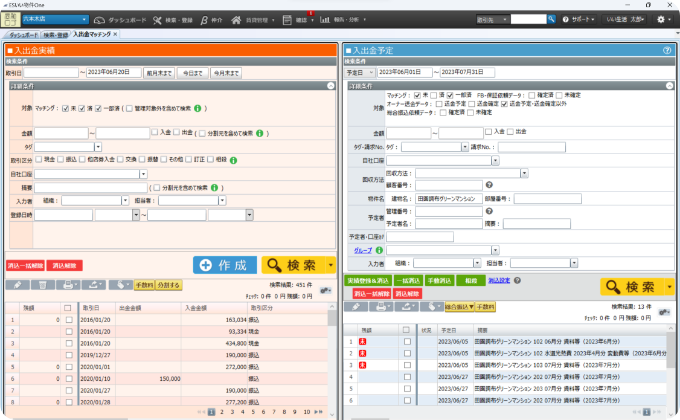
Task: Close the 入出金マッチング tab
Action: point(115,34)
